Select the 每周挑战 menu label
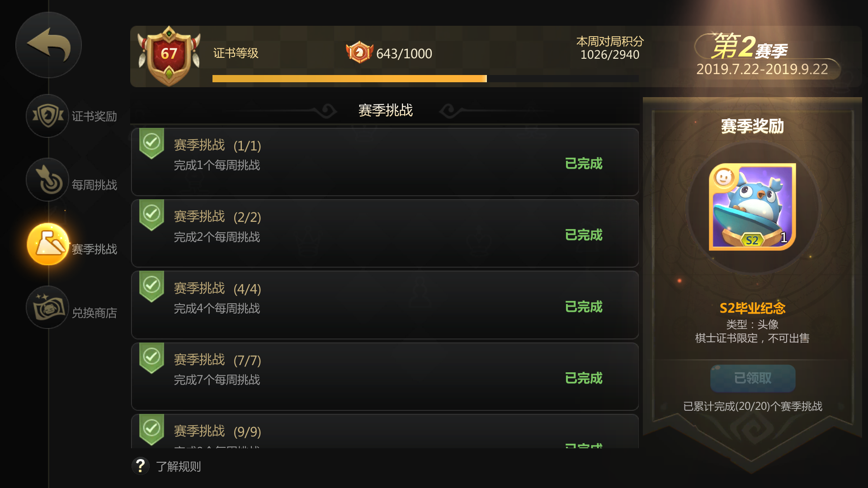This screenshot has width=868, height=488. 94,185
